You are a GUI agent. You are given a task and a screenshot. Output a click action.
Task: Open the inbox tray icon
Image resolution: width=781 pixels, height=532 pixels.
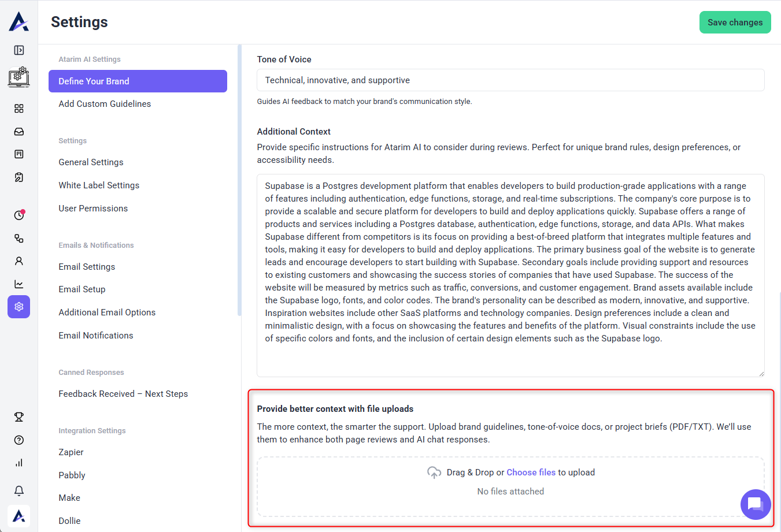click(x=19, y=132)
